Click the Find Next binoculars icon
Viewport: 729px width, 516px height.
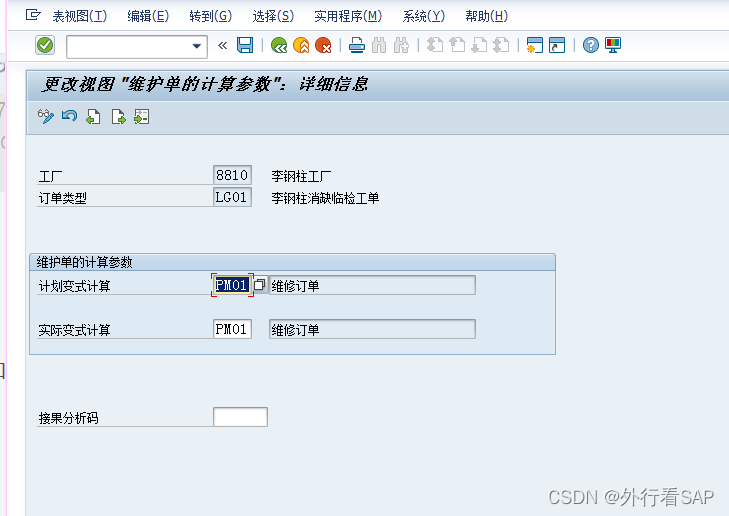(401, 46)
